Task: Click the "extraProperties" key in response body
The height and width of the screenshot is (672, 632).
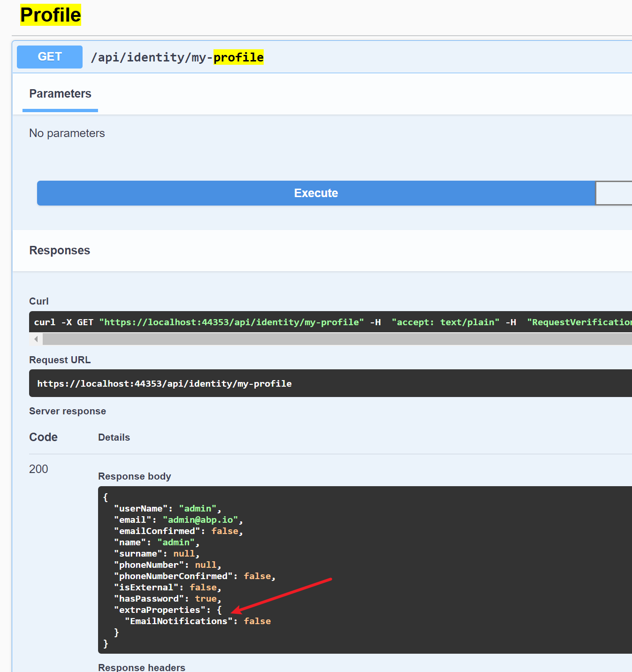Action: coord(160,610)
